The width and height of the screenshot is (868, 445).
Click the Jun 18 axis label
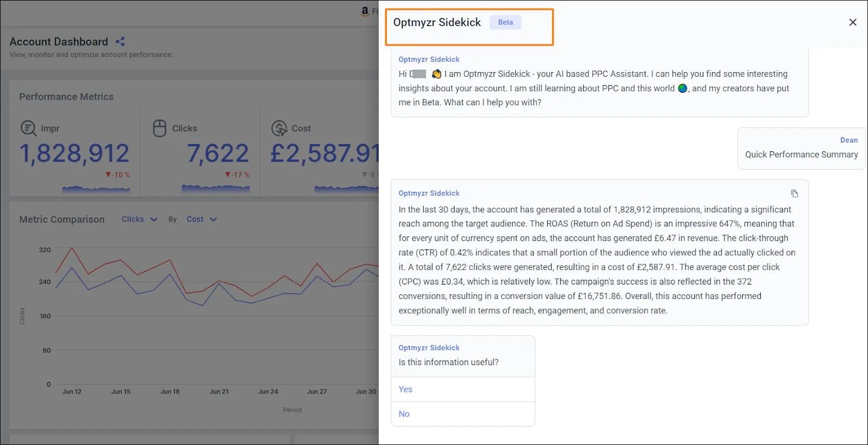170,391
